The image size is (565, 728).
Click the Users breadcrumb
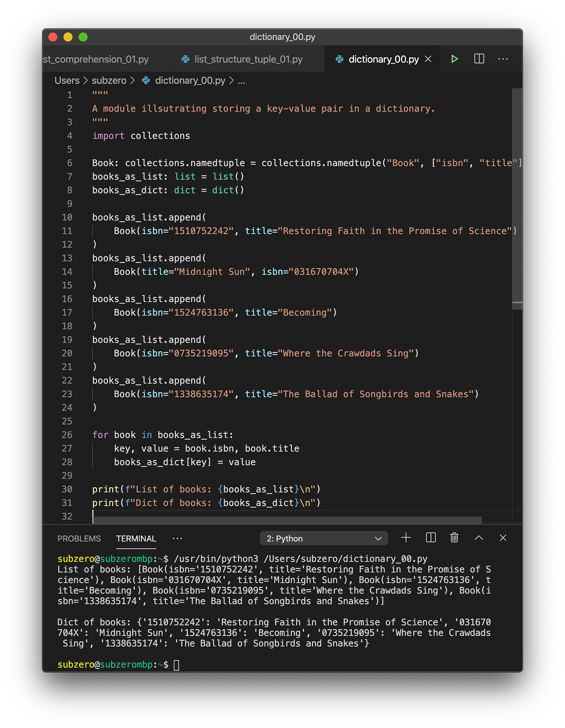click(67, 81)
